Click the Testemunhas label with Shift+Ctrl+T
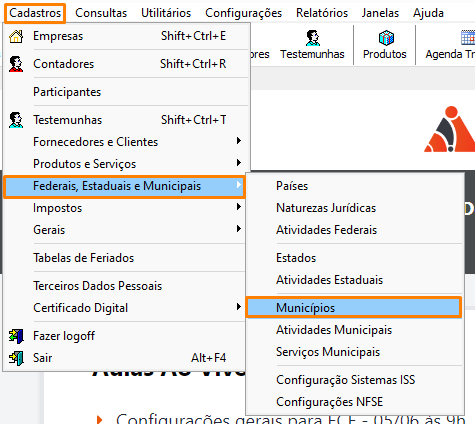 click(x=68, y=120)
